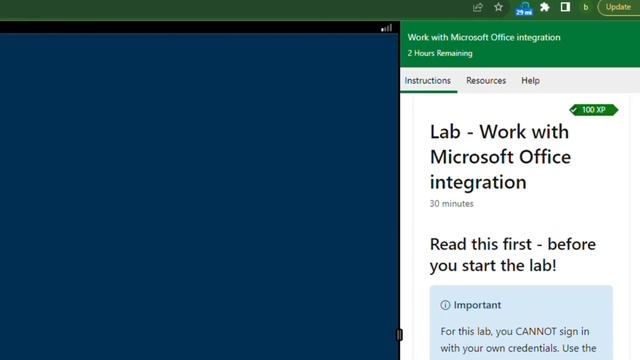Click the Important info icon
640x360 pixels.
point(445,305)
